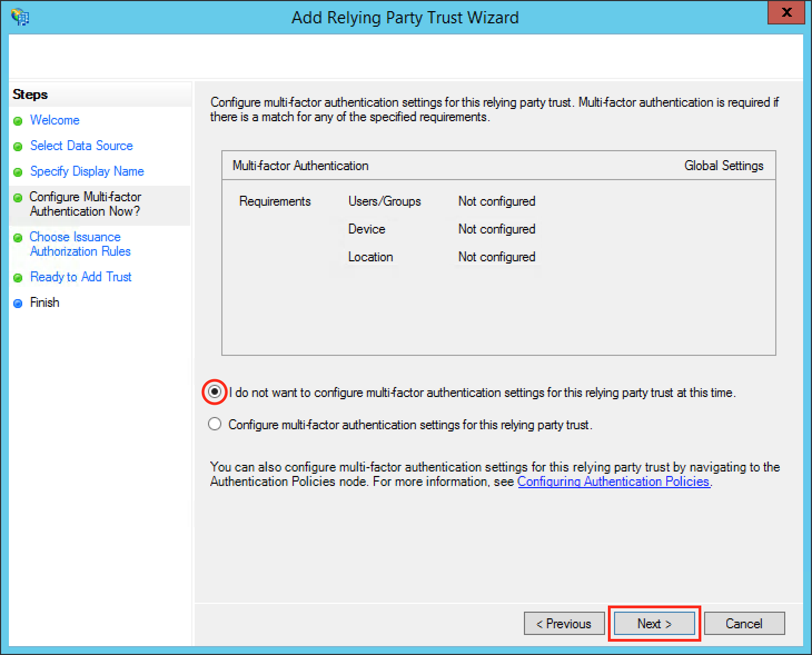The height and width of the screenshot is (655, 812).
Task: Cancel the relying party trust wizard
Action: (744, 623)
